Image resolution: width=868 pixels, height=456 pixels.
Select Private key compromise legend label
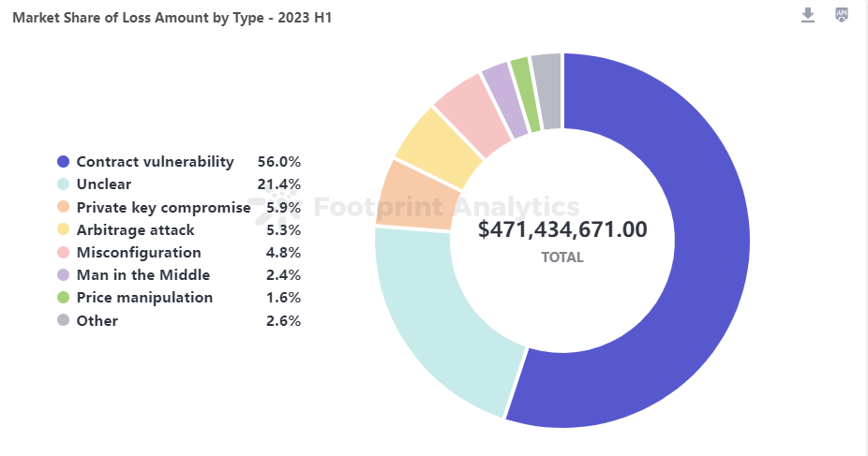click(163, 207)
